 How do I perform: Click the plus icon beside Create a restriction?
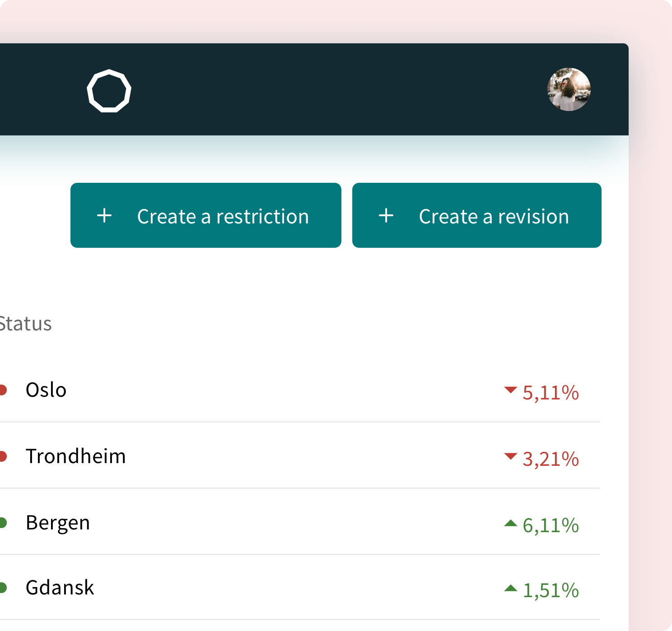(x=104, y=216)
